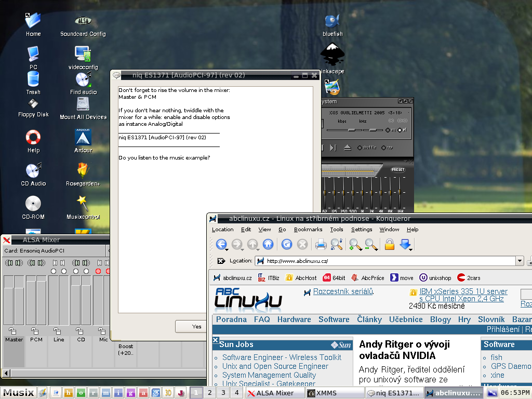
Task: Launch inkscape from the desktop
Action: click(332, 58)
